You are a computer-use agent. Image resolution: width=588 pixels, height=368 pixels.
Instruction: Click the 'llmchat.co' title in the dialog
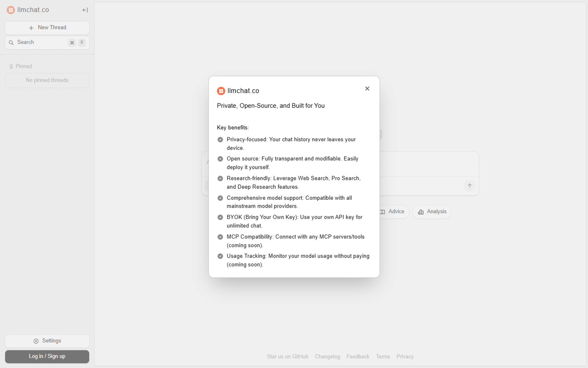pos(243,91)
